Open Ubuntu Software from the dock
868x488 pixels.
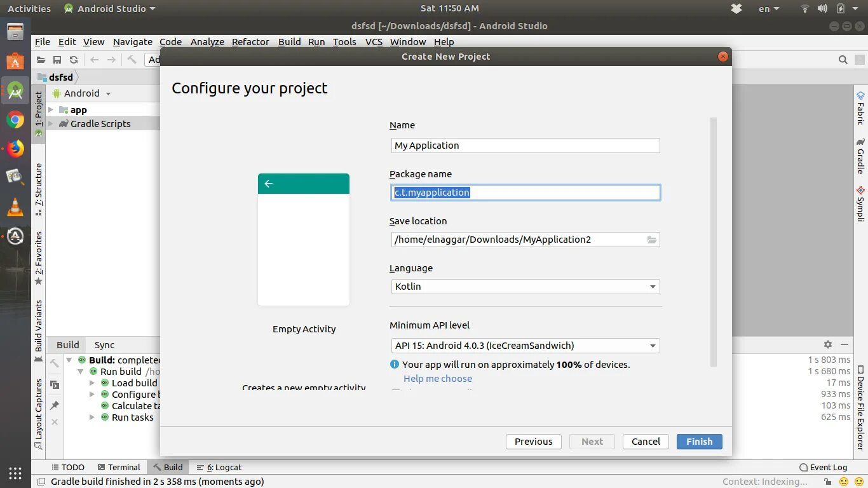[15, 61]
